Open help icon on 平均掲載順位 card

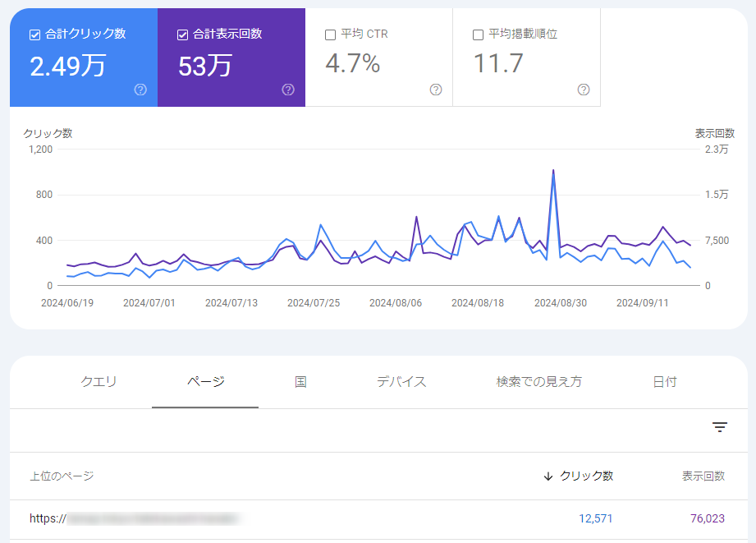click(584, 90)
